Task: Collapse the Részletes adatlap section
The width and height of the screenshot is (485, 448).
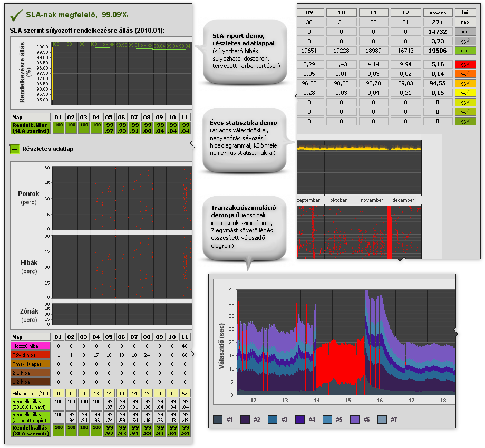Action: coord(14,149)
